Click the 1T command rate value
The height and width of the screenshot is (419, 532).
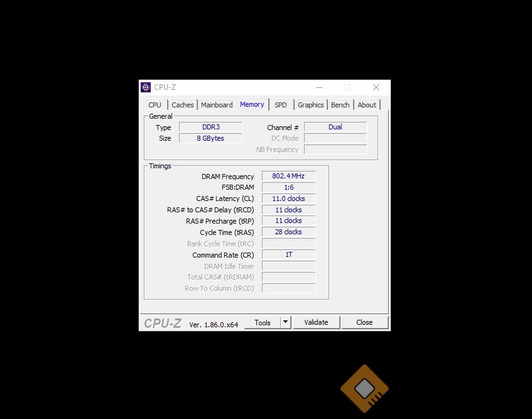[x=289, y=254]
